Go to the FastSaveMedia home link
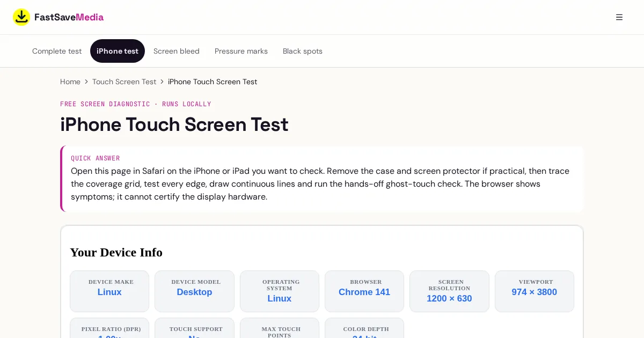Viewport: 644px width, 338px height. coord(58,17)
